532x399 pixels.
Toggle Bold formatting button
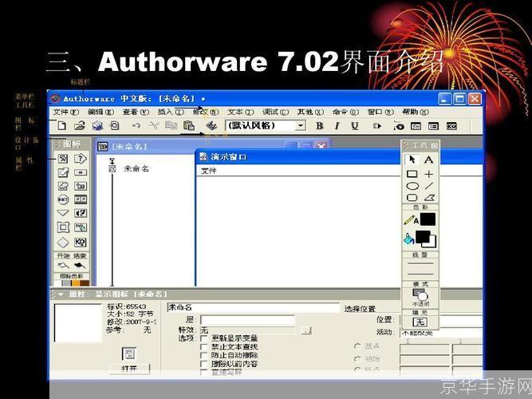[319, 126]
